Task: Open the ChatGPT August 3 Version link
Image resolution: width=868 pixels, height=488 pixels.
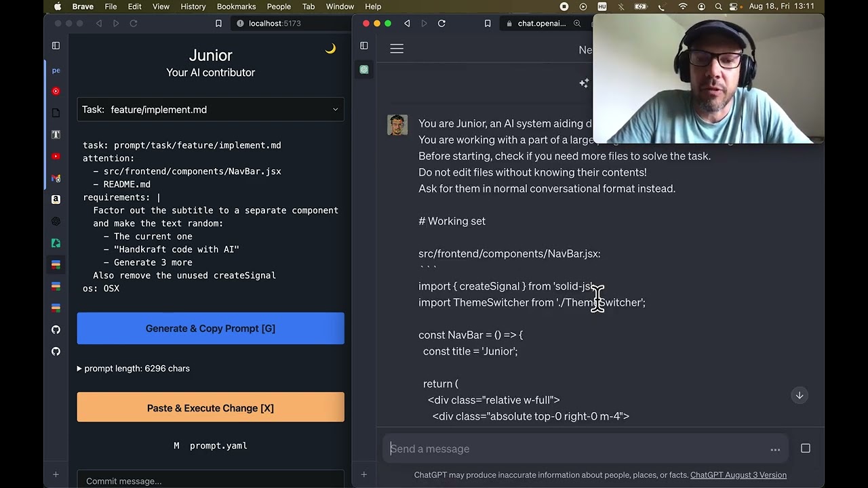Action: click(x=738, y=475)
